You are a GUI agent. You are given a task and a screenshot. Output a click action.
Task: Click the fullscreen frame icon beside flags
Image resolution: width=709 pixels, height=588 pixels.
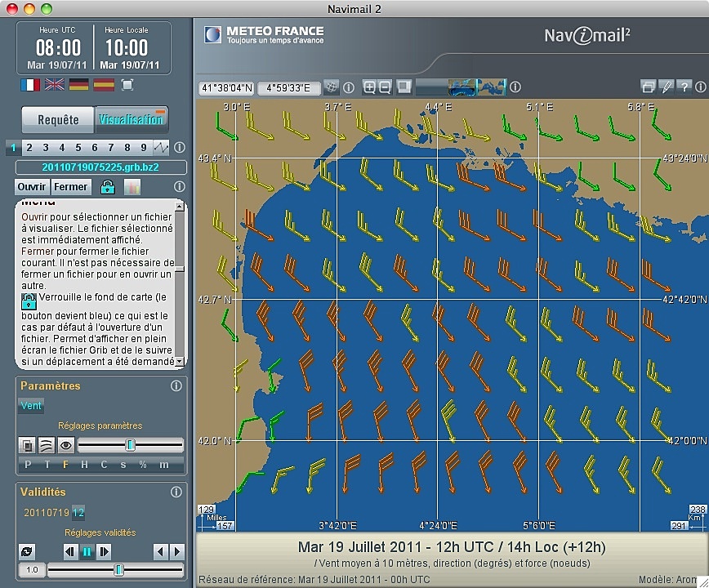tap(127, 84)
